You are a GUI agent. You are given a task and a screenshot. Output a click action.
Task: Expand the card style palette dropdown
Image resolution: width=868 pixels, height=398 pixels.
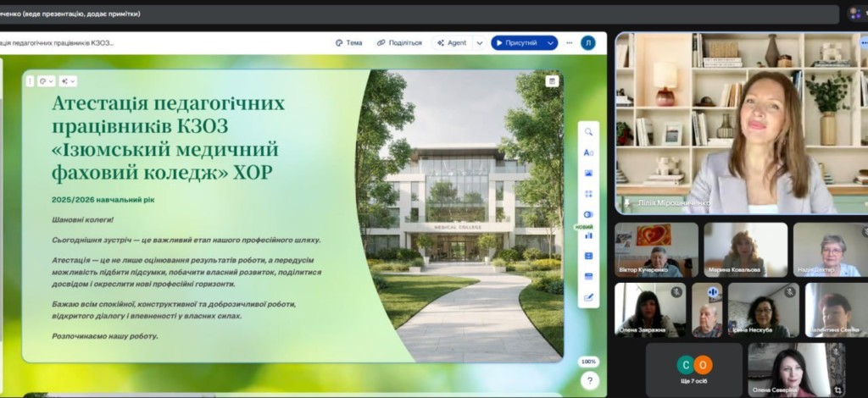(46, 81)
